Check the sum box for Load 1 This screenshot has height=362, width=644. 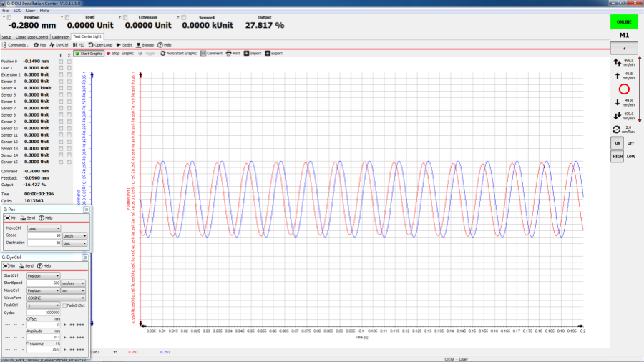[69, 68]
